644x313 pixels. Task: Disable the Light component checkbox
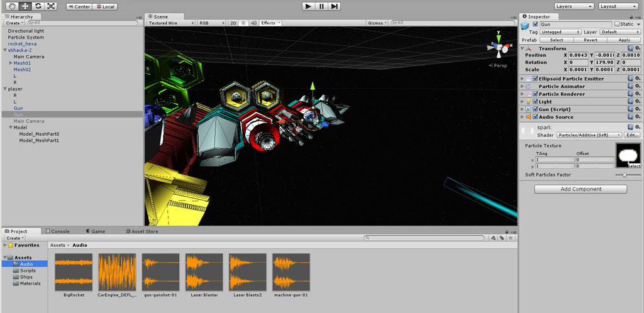point(535,101)
